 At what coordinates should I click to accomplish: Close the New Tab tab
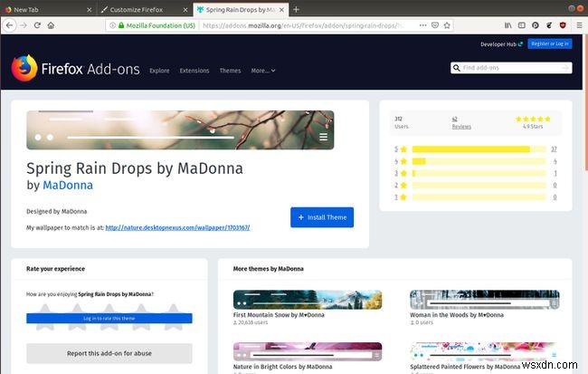[x=90, y=10]
